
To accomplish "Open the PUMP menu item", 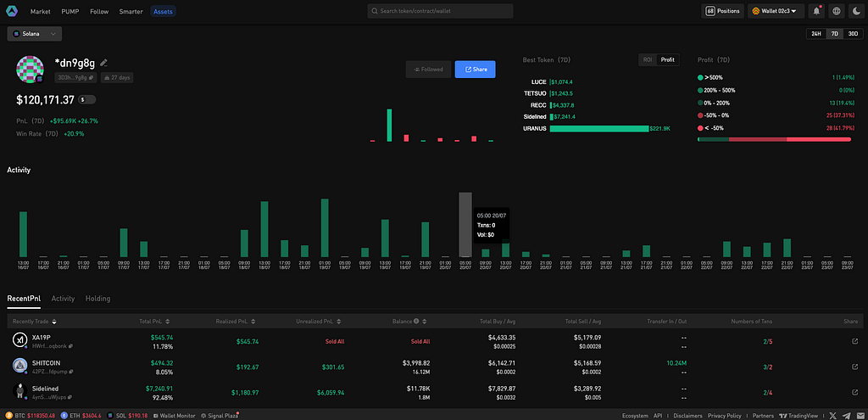I will [70, 12].
